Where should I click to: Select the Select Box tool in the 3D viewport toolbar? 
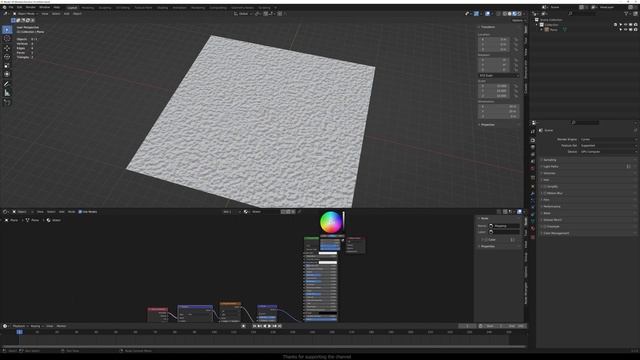pos(7,30)
